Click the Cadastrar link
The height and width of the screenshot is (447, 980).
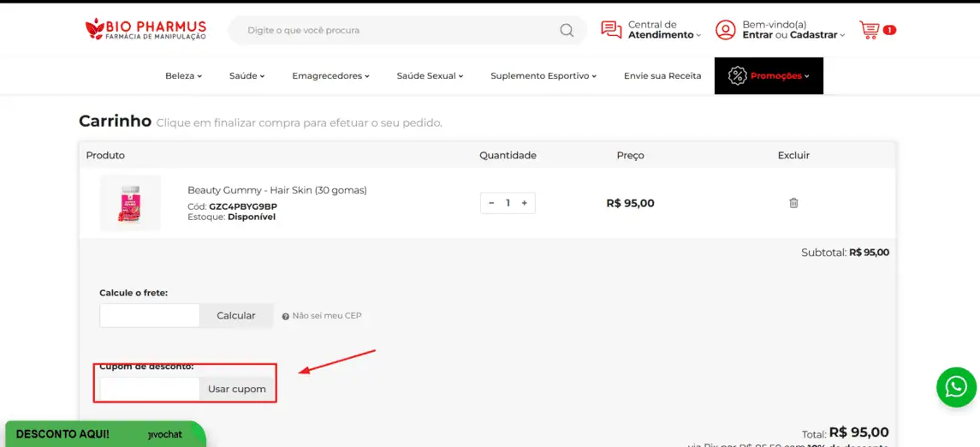coord(813,35)
